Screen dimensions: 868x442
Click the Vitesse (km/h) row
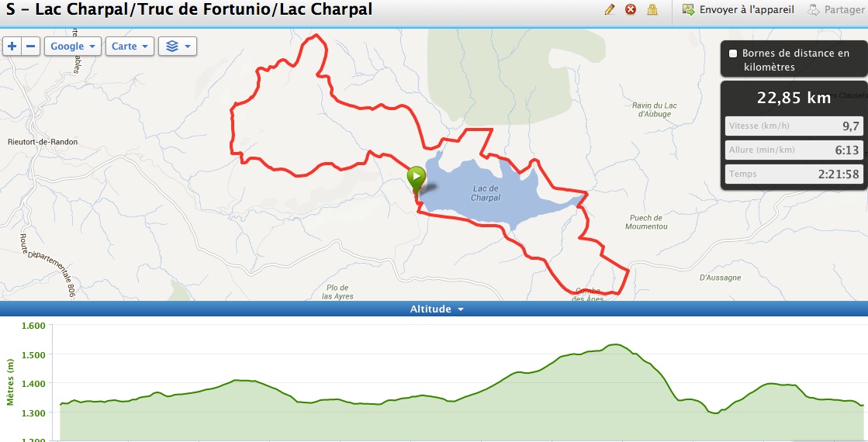click(x=794, y=126)
